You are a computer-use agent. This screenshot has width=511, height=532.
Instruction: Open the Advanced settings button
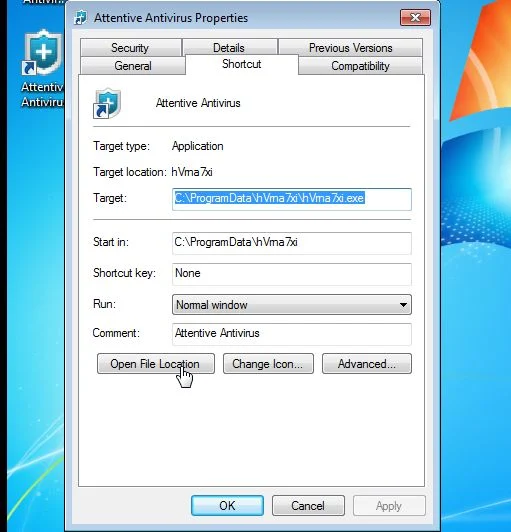pyautogui.click(x=367, y=364)
